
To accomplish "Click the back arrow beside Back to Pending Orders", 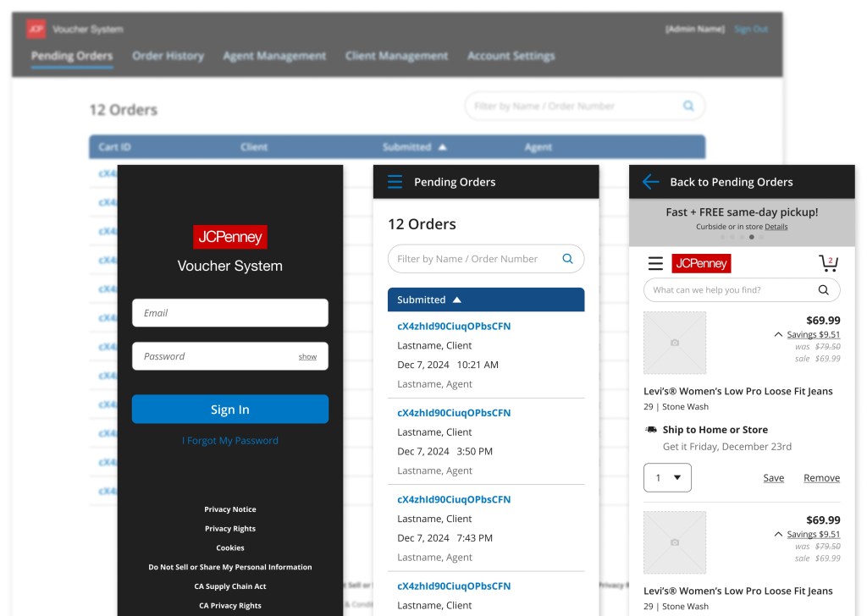I will coord(649,181).
